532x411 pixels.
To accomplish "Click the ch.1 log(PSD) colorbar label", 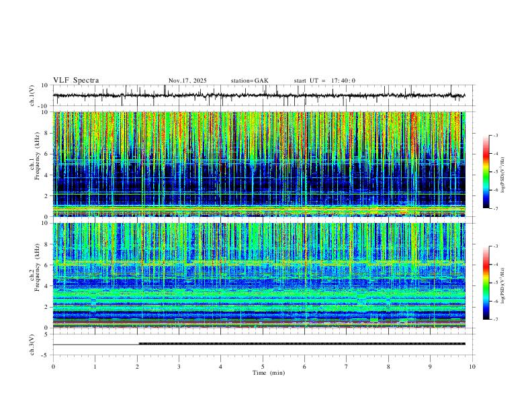I will pos(502,175).
